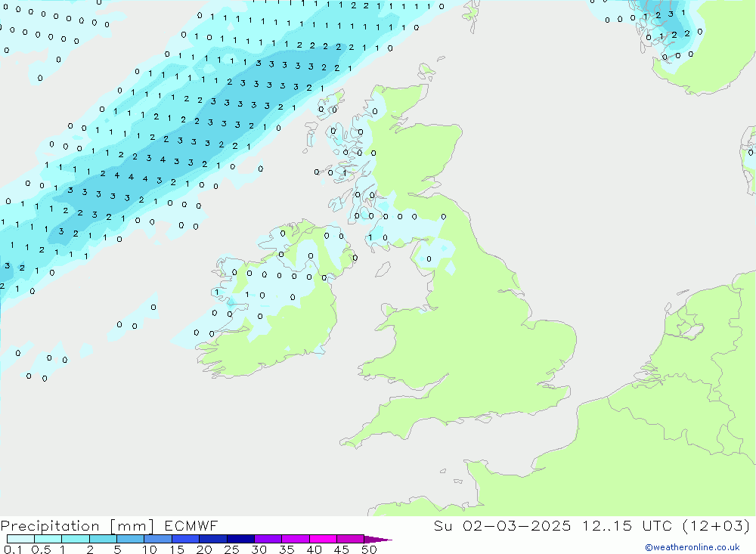This screenshot has height=554, width=756.
Task: Click the legend label '30'
Action: pos(259,549)
